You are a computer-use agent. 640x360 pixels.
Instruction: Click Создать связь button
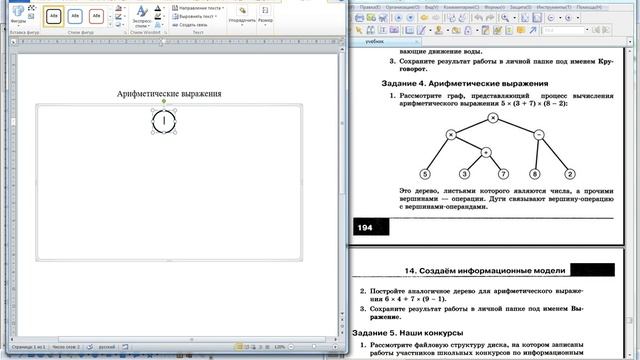point(190,25)
